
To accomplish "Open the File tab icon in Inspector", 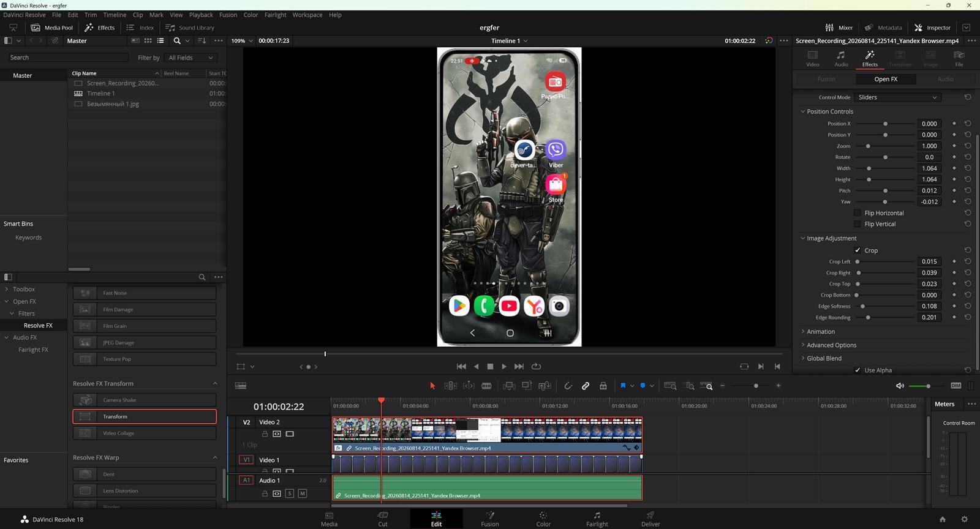I will click(x=959, y=58).
